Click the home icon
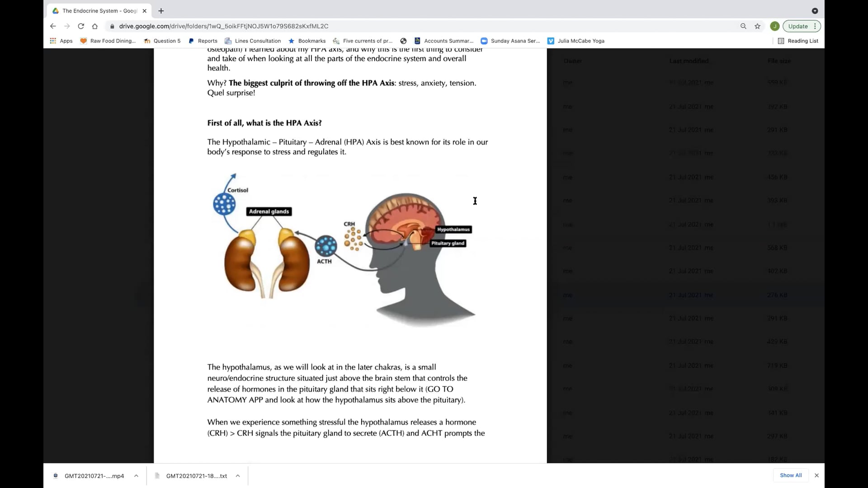The image size is (868, 488). 95,26
